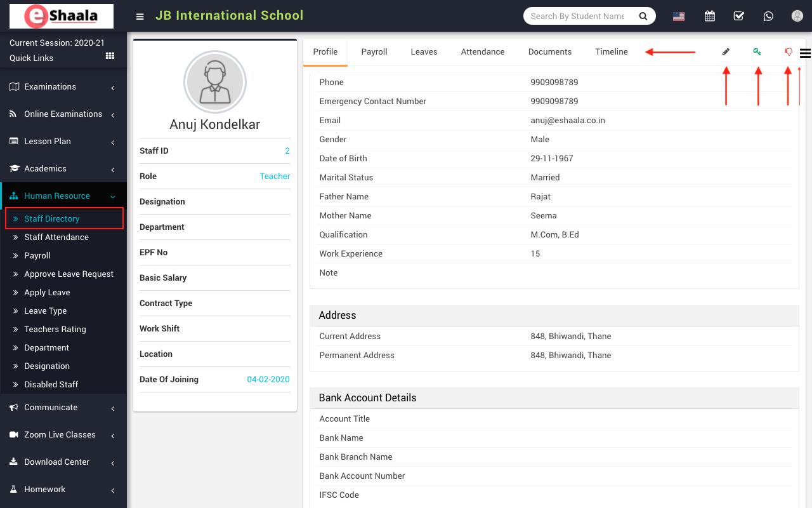Switch to the Payroll tab
Screen dimensions: 812x508
(x=374, y=52)
